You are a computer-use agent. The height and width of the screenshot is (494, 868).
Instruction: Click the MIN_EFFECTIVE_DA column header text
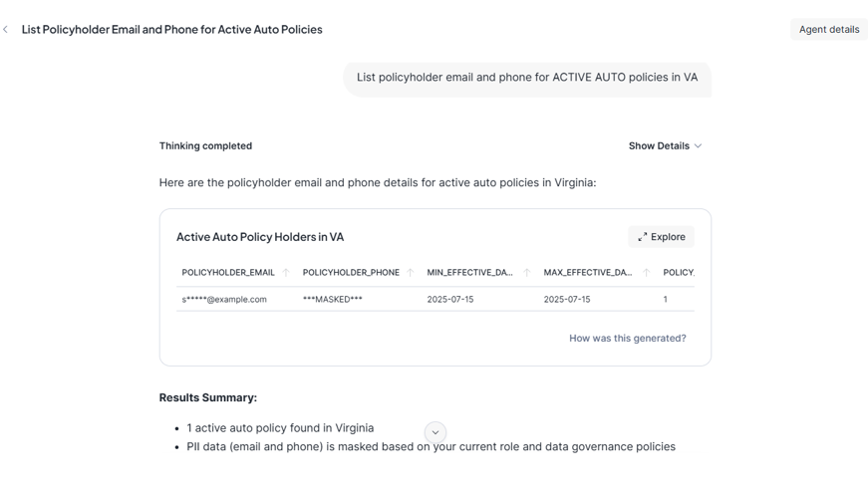(x=469, y=273)
